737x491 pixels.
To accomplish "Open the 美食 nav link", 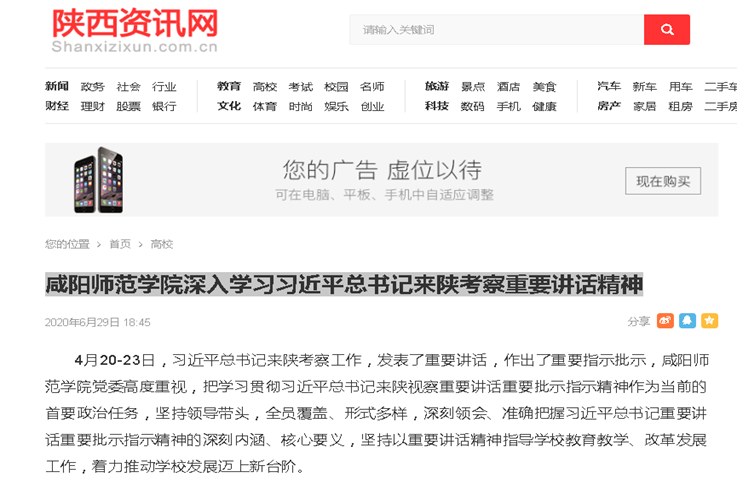I will pos(544,86).
